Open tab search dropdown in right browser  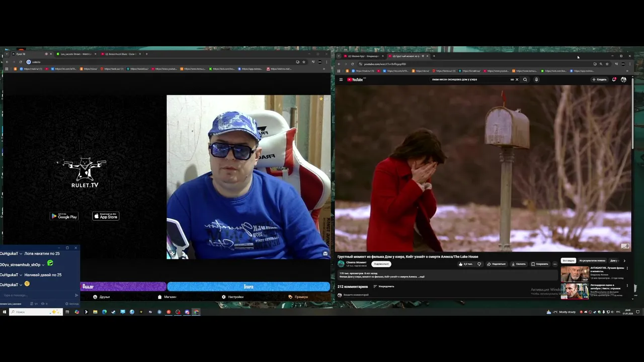tap(339, 56)
